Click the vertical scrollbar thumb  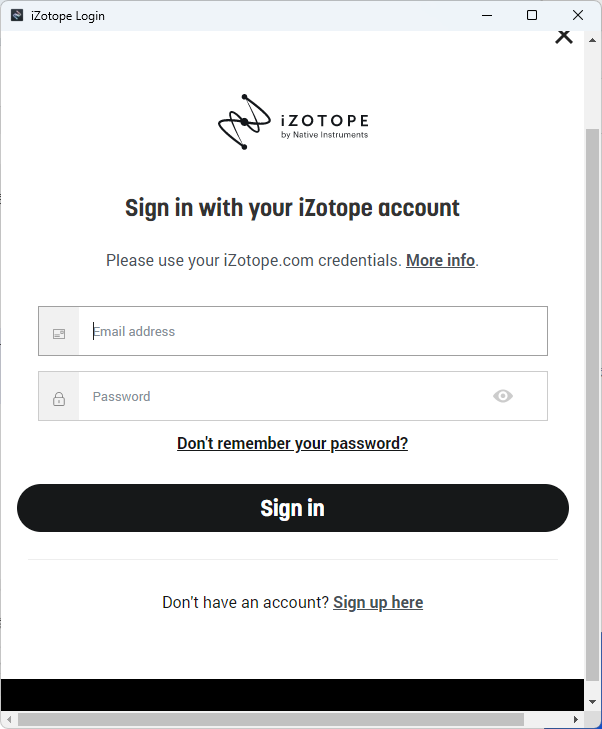(592, 404)
